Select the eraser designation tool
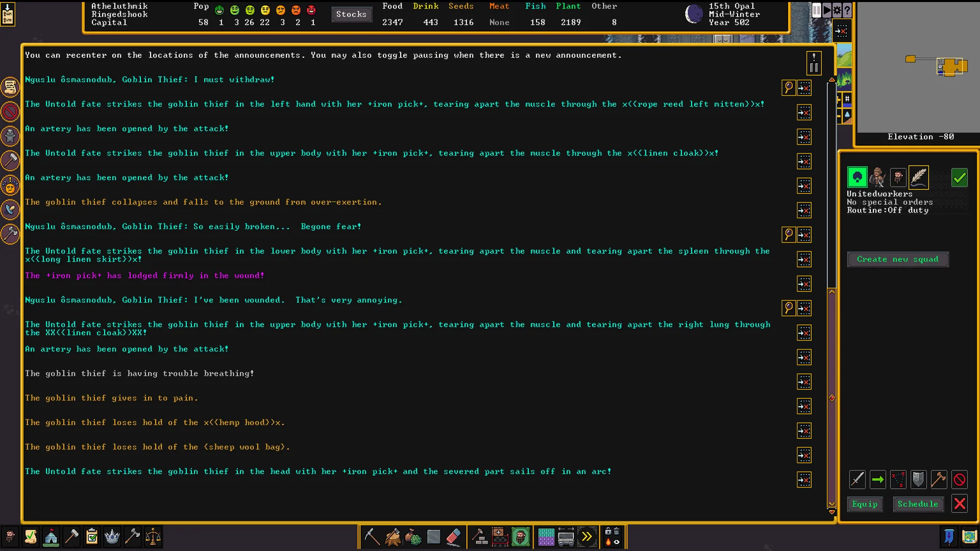 454,537
